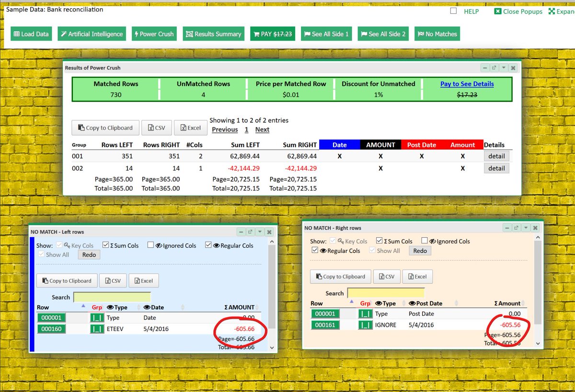Click the black AMOUNT column header
This screenshot has width=575, height=392.
pyautogui.click(x=380, y=145)
